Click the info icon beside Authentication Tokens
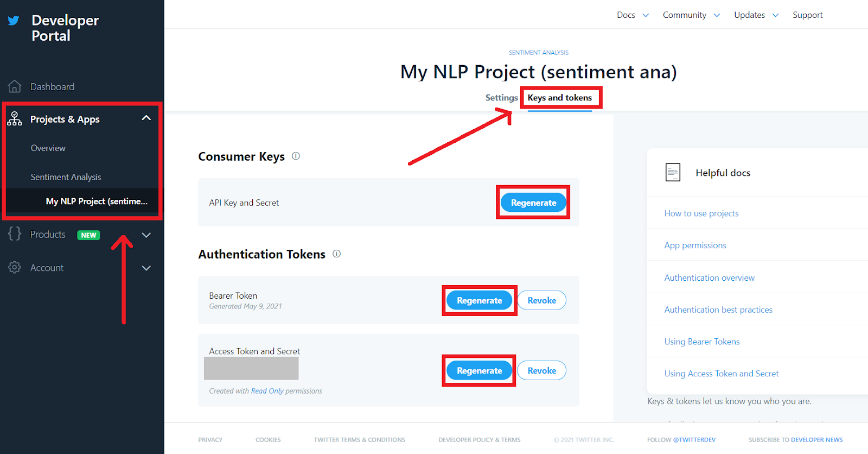868x454 pixels. 336,254
